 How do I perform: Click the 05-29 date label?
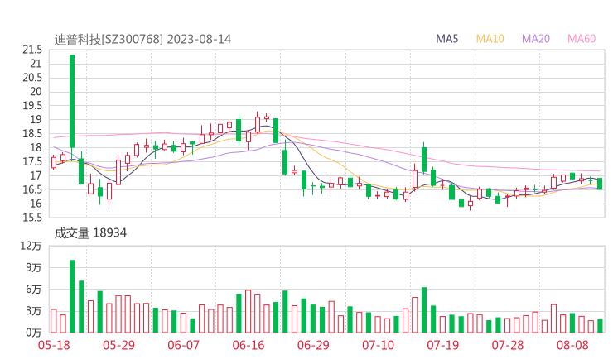coord(118,345)
